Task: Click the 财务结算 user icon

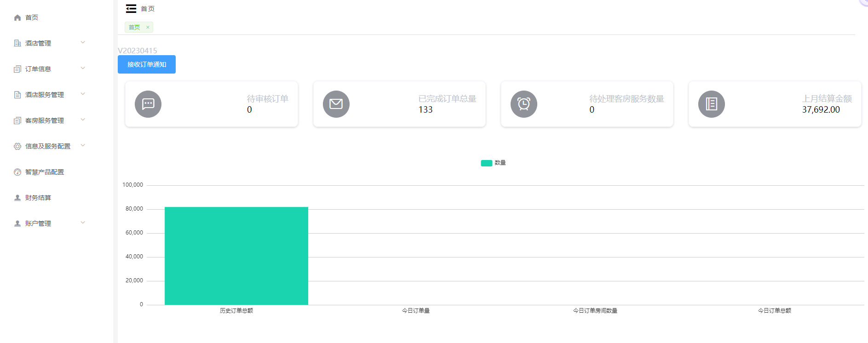Action: click(x=17, y=198)
